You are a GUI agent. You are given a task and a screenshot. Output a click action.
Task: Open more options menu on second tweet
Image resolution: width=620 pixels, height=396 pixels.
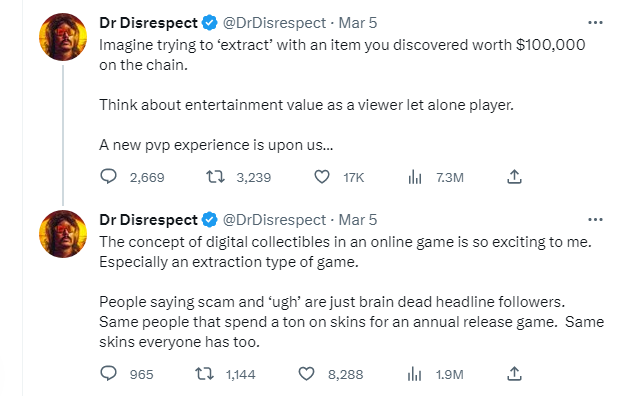(595, 220)
